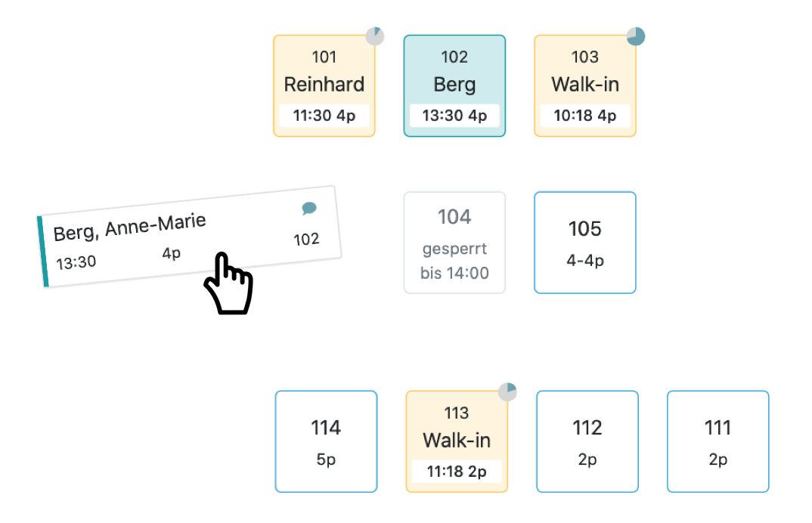Click the 11:30 4p badge on table 101

(x=324, y=116)
